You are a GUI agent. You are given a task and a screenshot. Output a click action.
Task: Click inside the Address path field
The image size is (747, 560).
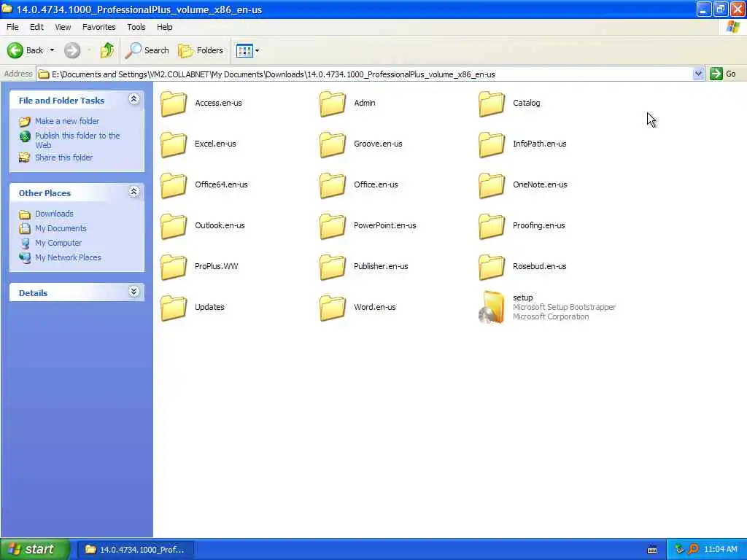pyautogui.click(x=364, y=74)
